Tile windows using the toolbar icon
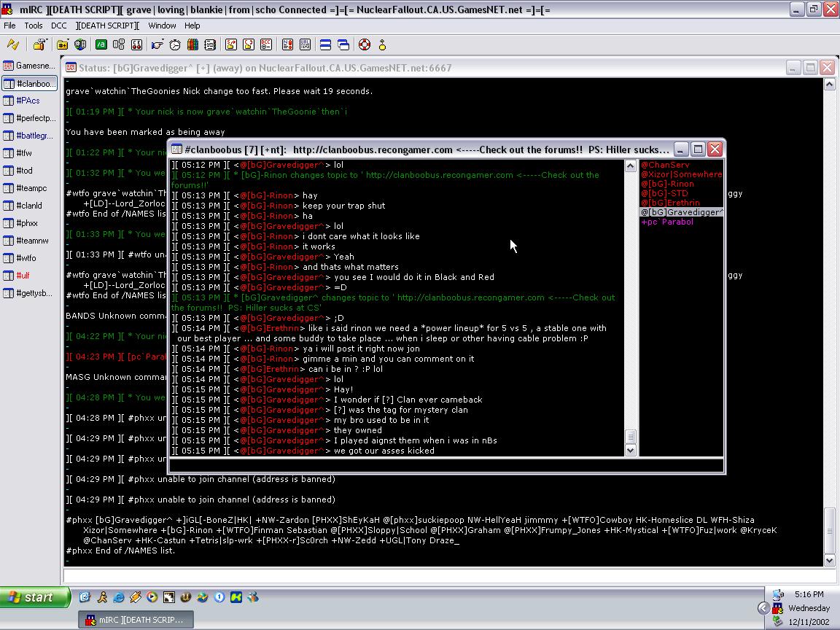This screenshot has width=840, height=630. click(x=325, y=45)
